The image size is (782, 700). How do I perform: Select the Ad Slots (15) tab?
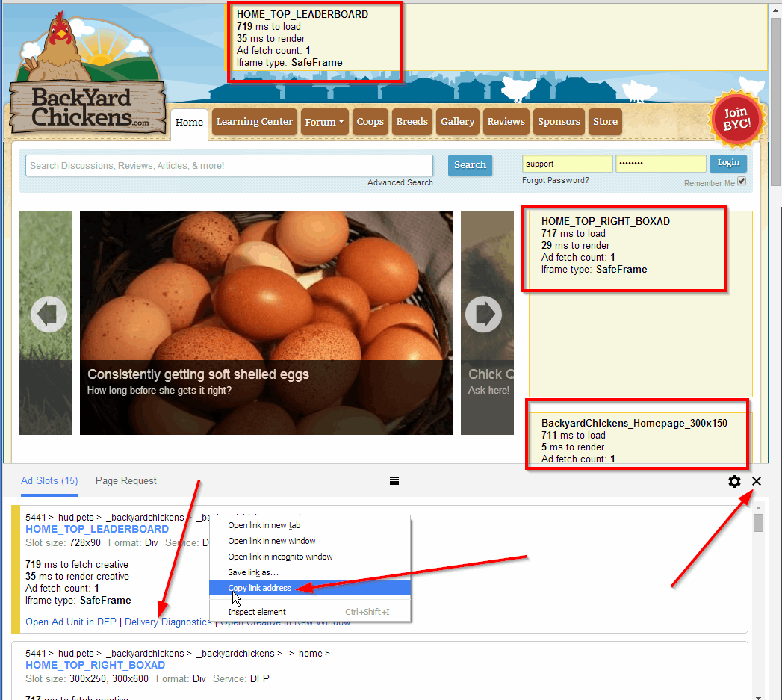tap(49, 481)
